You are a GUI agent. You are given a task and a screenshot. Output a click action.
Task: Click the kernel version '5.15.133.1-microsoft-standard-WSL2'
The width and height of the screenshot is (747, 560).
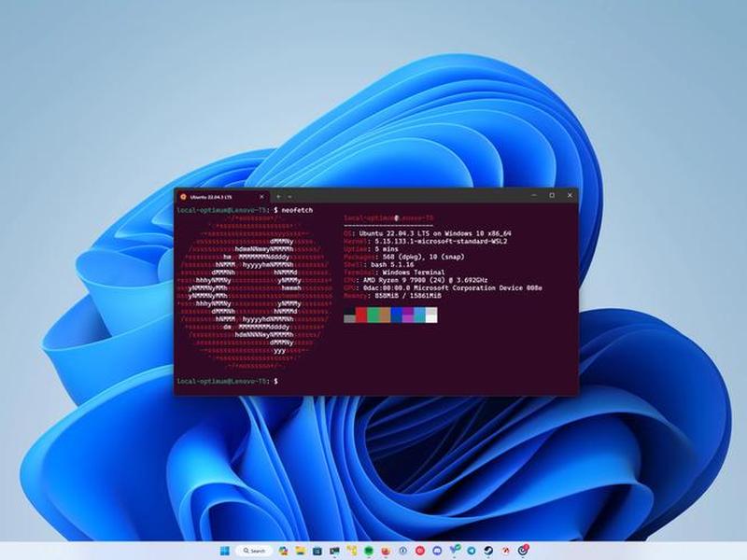click(441, 242)
